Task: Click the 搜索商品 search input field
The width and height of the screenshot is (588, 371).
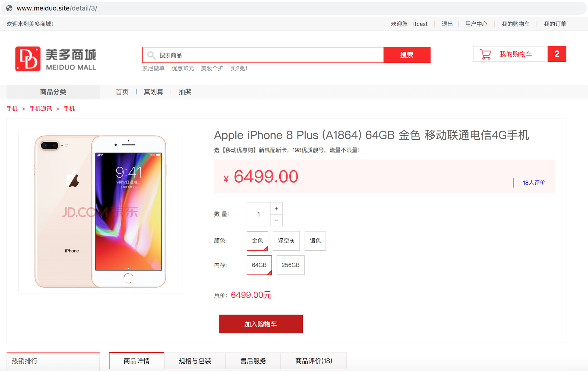Action: (263, 55)
